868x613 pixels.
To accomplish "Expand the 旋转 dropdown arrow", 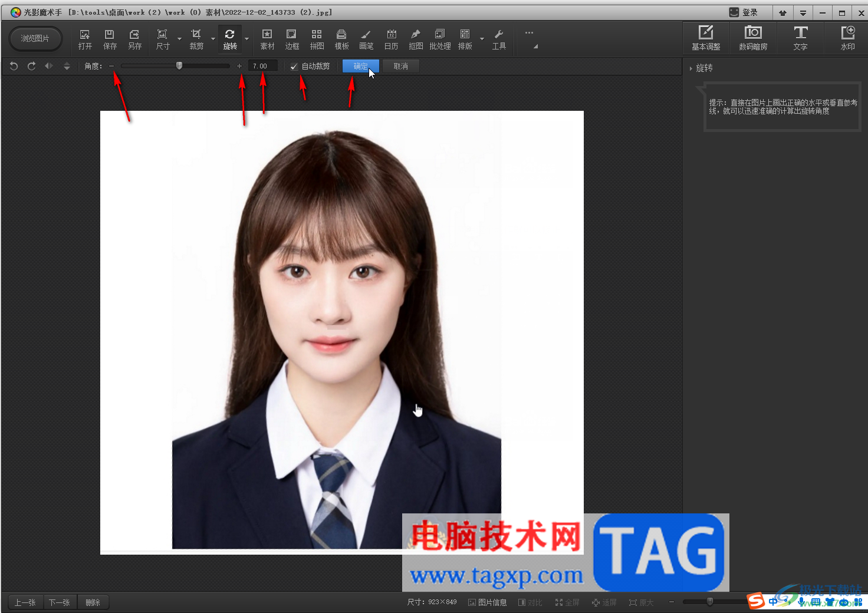I will coord(246,39).
